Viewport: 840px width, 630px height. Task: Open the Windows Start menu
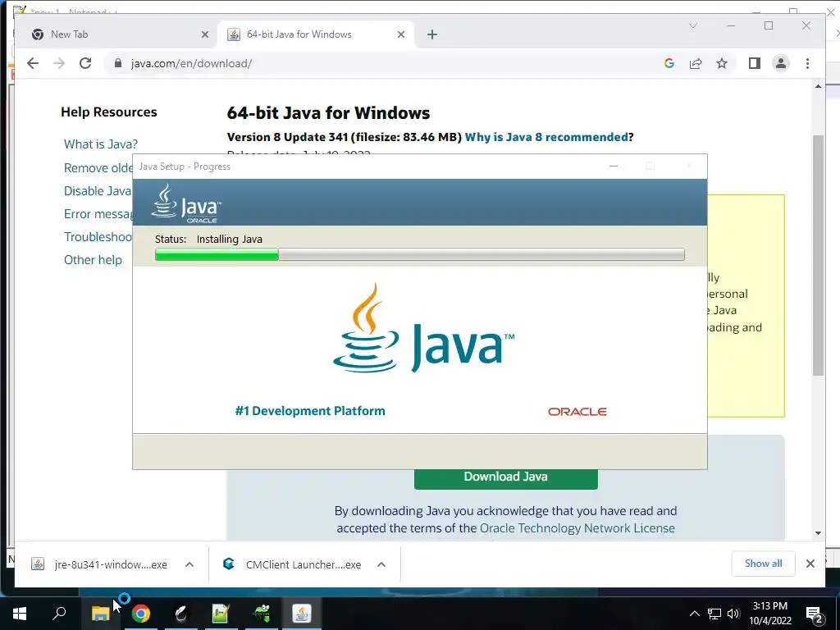20,614
